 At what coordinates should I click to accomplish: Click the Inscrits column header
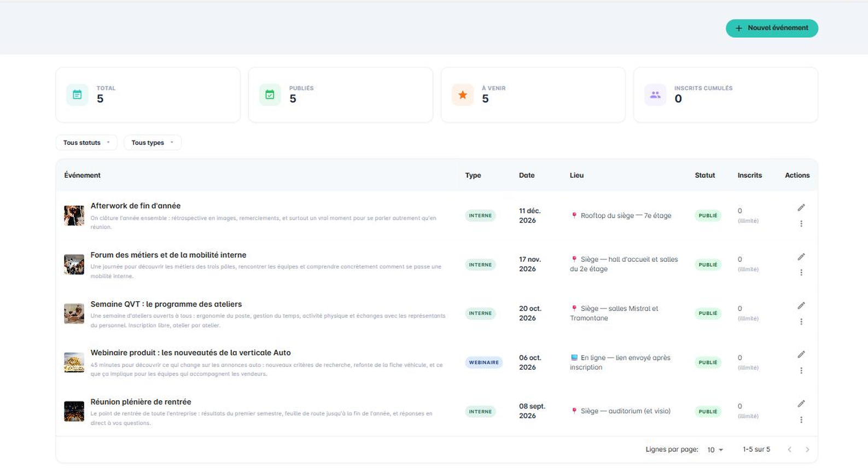point(749,175)
